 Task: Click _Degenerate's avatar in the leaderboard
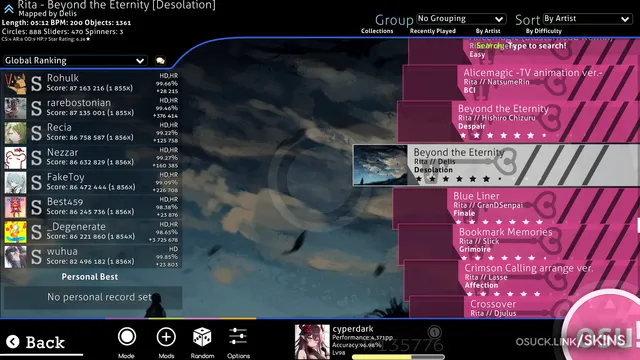pyautogui.click(x=15, y=232)
